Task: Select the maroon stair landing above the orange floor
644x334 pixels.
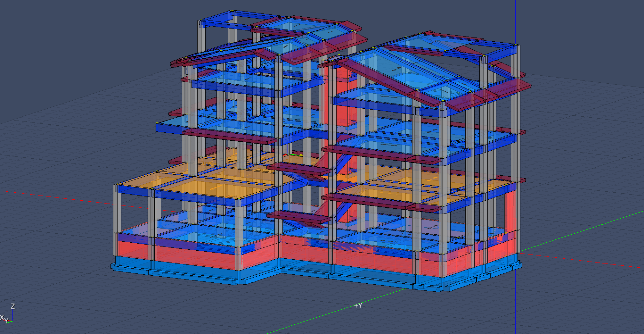Action: (x=298, y=169)
